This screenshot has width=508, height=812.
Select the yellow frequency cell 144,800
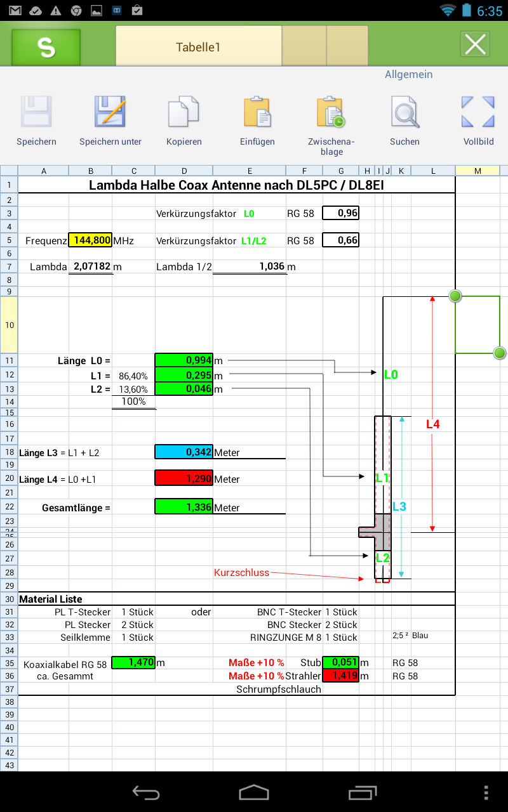(90, 240)
